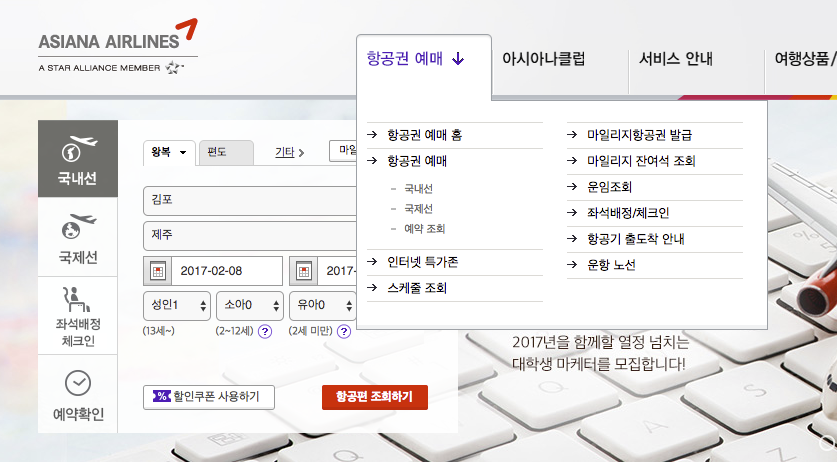Click the help icon next to 소아 age range
837x472 pixels.
pyautogui.click(x=265, y=332)
